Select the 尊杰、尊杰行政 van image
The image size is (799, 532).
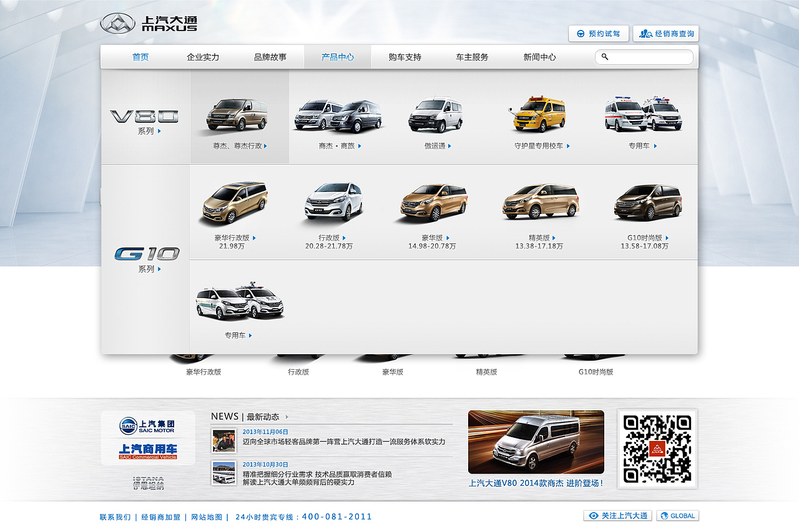tap(237, 115)
